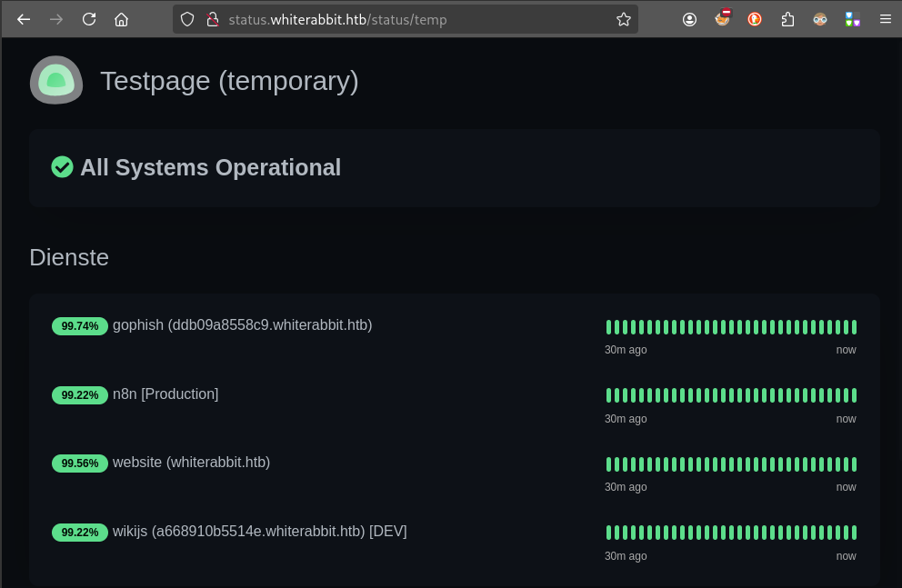902x588 pixels.
Task: Bookmark the page using the star icon
Action: pos(624,18)
